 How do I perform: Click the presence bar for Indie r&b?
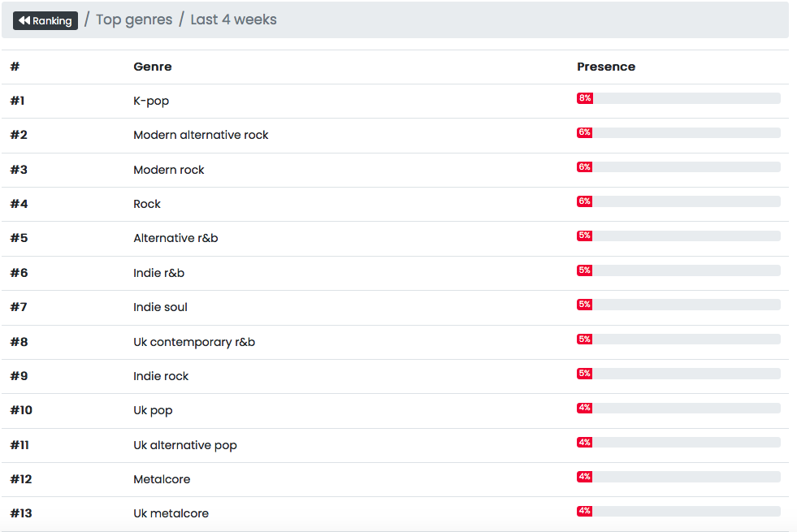[678, 270]
